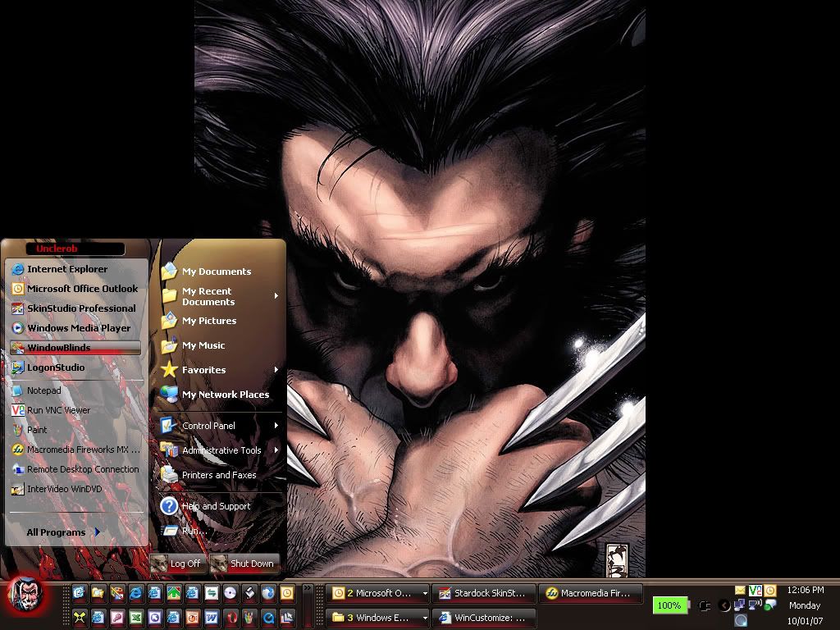Click the Unclerob user name in the Start menu
Image resolution: width=840 pixels, height=630 pixels.
(x=57, y=249)
